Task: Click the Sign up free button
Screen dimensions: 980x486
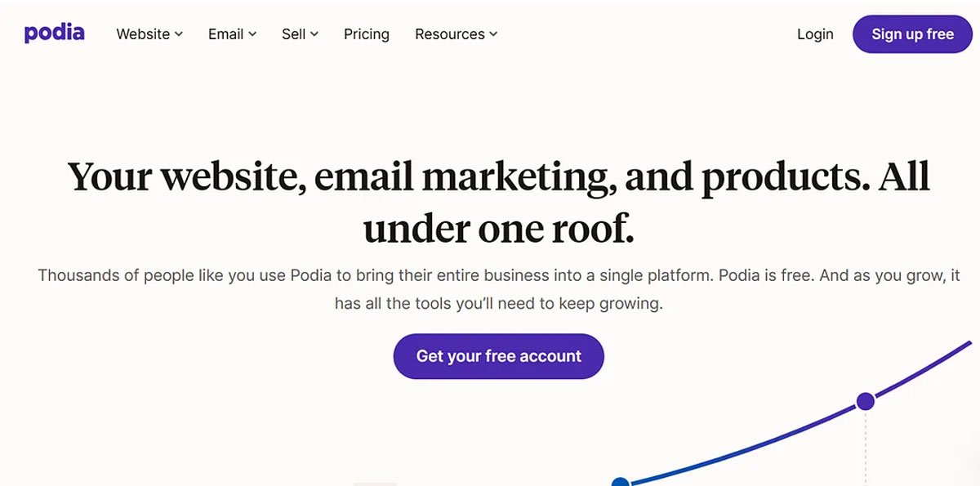Action: (912, 34)
